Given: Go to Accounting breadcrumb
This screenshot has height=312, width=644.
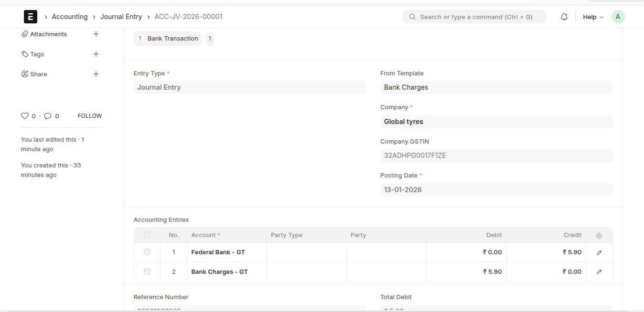Looking at the screenshot, I should click(70, 17).
